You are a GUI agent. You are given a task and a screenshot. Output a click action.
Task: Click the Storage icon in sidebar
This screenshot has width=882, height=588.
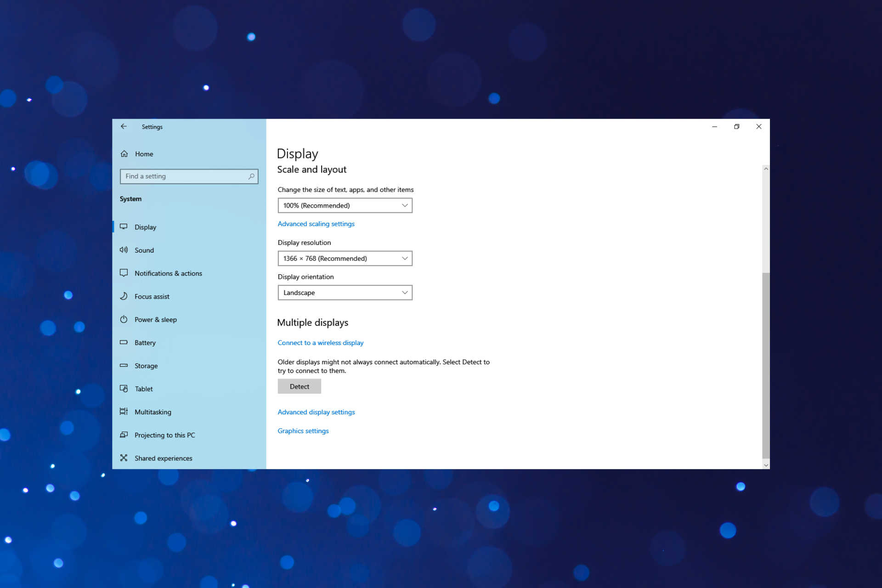point(124,366)
